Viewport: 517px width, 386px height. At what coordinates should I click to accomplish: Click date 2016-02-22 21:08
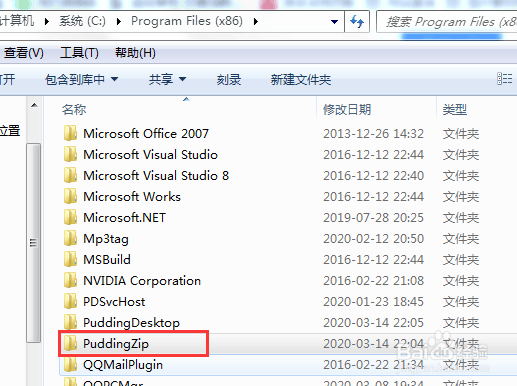373,281
